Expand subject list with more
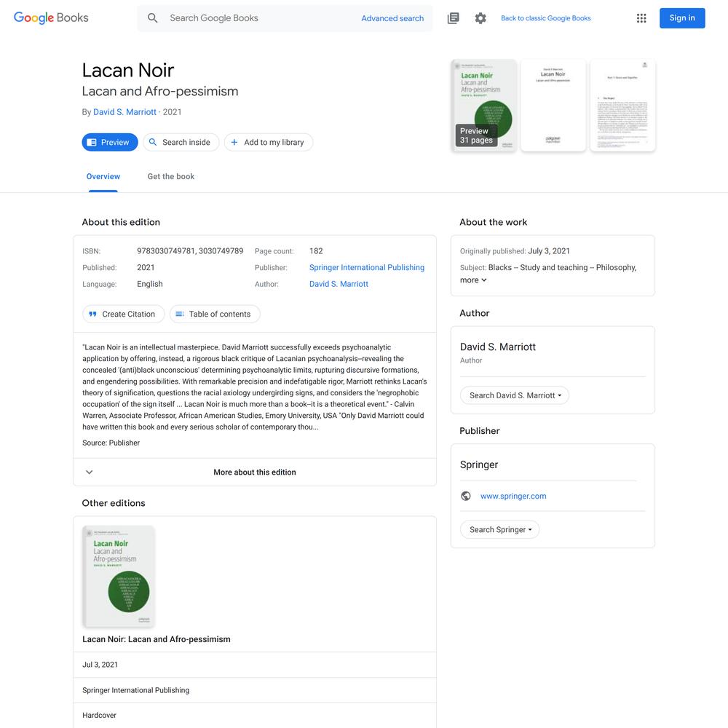The height and width of the screenshot is (728, 728). [474, 280]
